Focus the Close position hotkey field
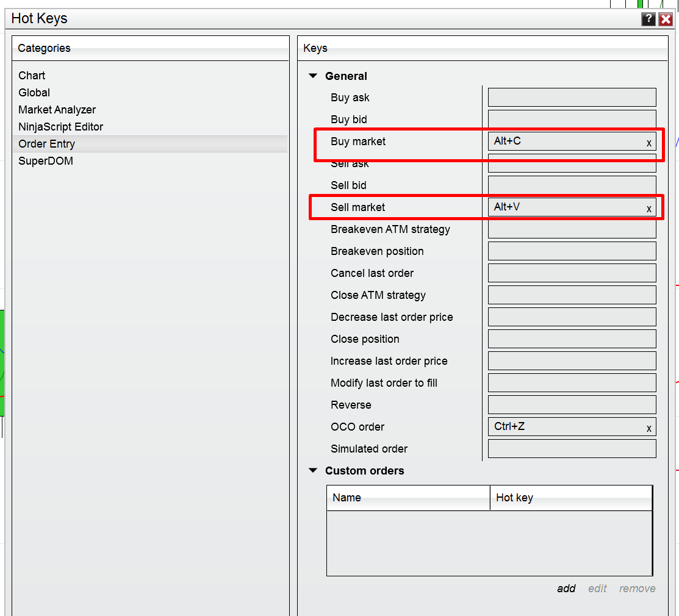Viewport: 679px width, 616px height. point(572,339)
